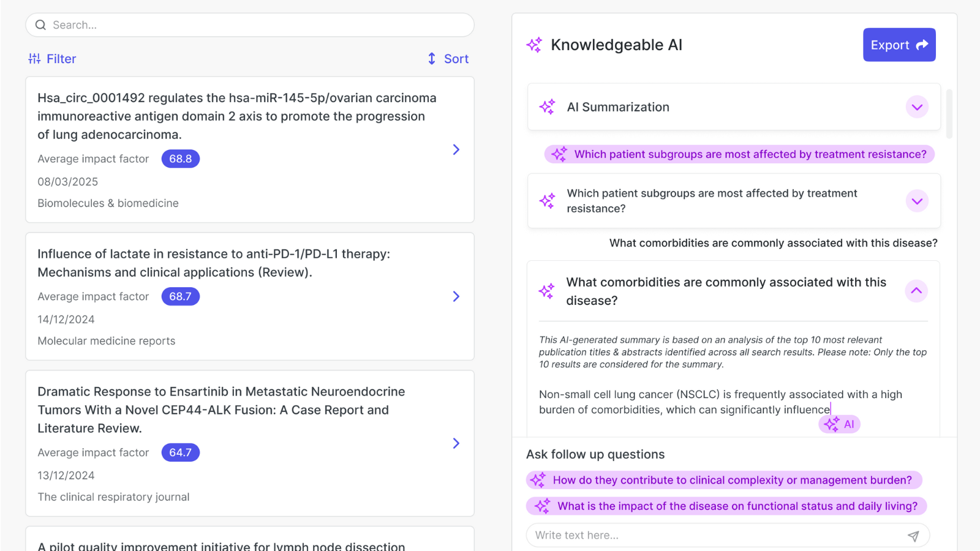Export the Knowledgeable AI results
This screenshot has height=551, width=980.
click(x=899, y=45)
